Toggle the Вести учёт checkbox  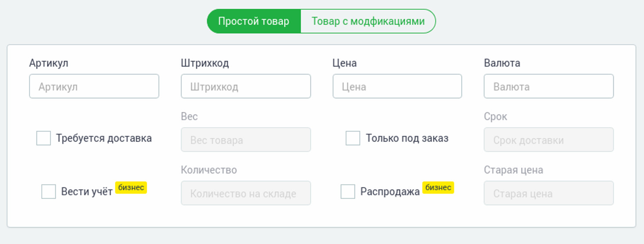(x=49, y=192)
